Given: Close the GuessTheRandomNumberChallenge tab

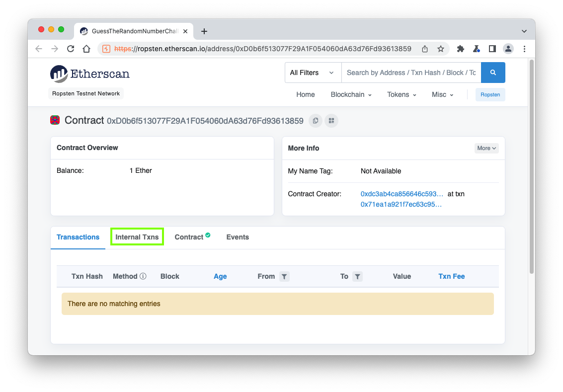Looking at the screenshot, I should point(185,31).
